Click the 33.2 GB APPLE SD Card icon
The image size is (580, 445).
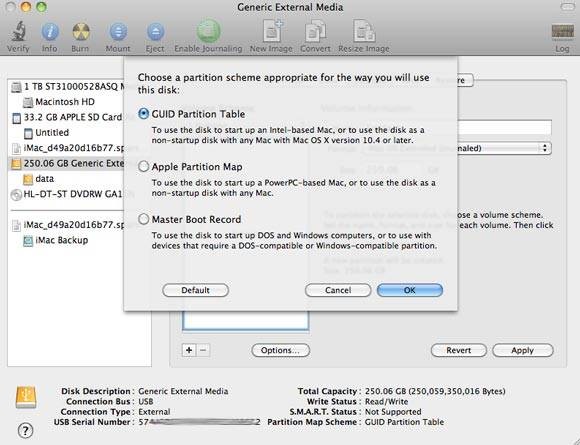pyautogui.click(x=16, y=118)
